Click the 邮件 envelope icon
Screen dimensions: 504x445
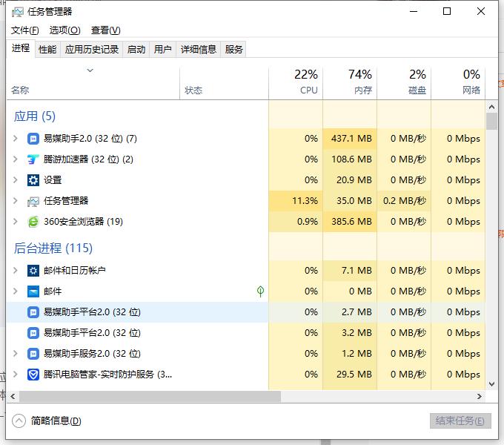pos(33,291)
